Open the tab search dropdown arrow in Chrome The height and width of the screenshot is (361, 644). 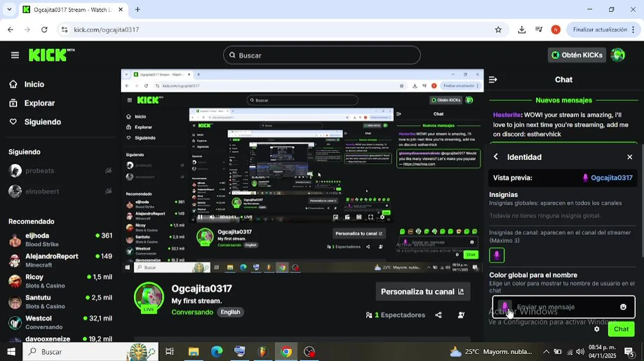(10, 10)
